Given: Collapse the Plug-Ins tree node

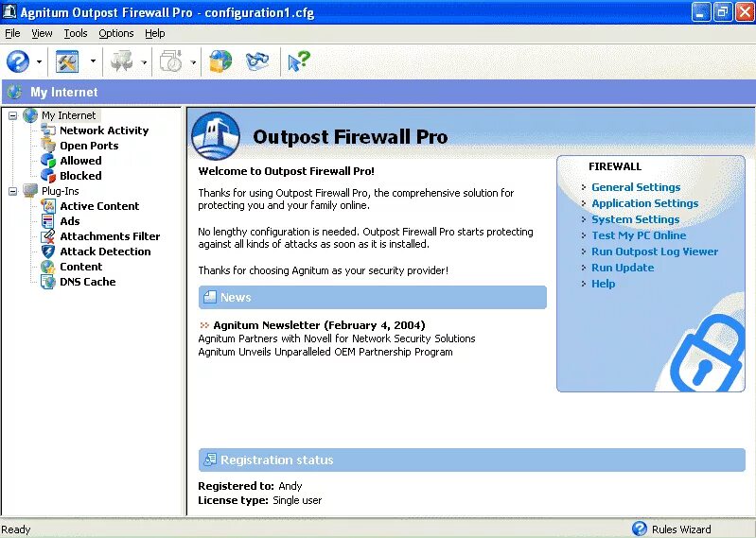Looking at the screenshot, I should [13, 191].
